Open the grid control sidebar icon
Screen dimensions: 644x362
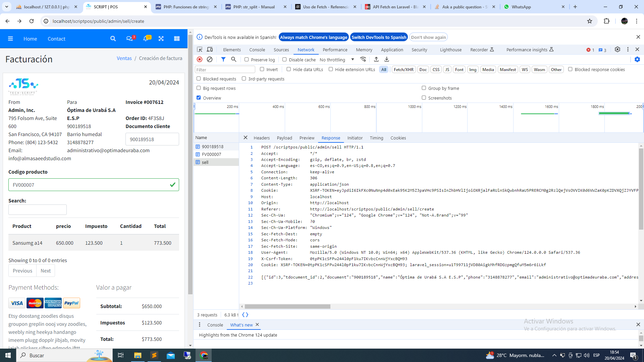pyautogui.click(x=177, y=39)
